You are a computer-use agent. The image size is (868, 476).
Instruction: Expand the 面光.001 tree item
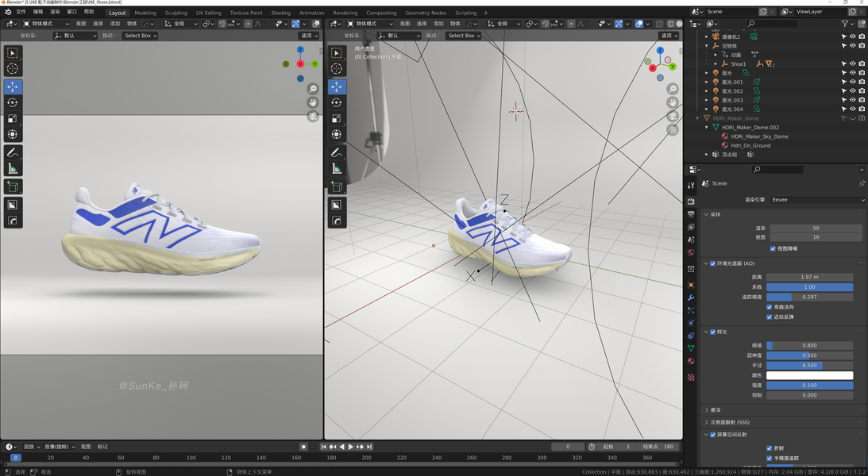coord(706,83)
